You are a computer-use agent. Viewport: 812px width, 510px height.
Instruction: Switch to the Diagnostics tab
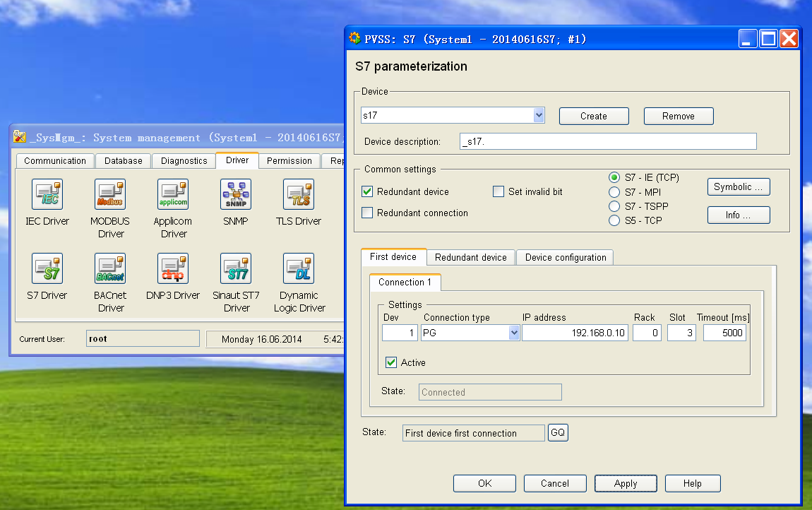tap(184, 161)
